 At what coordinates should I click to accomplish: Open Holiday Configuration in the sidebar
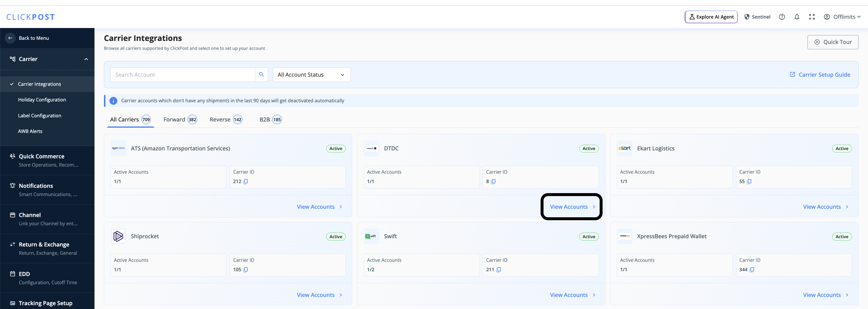point(42,100)
